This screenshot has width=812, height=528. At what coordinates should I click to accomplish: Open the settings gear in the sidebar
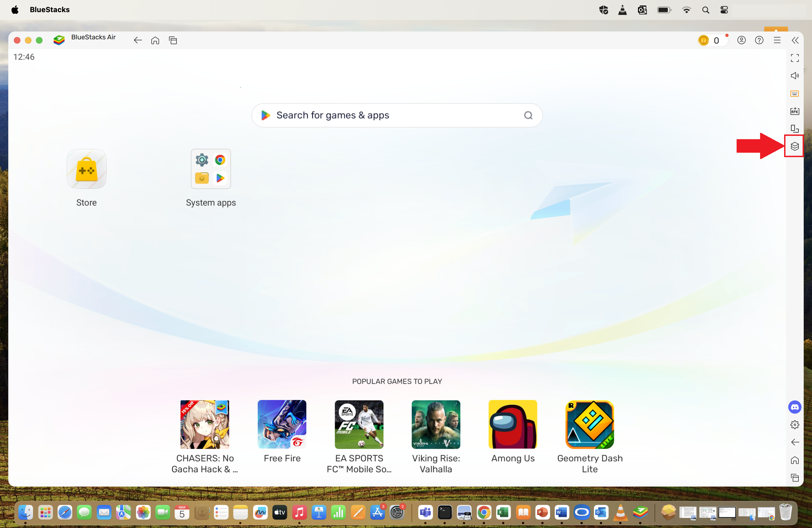[795, 425]
